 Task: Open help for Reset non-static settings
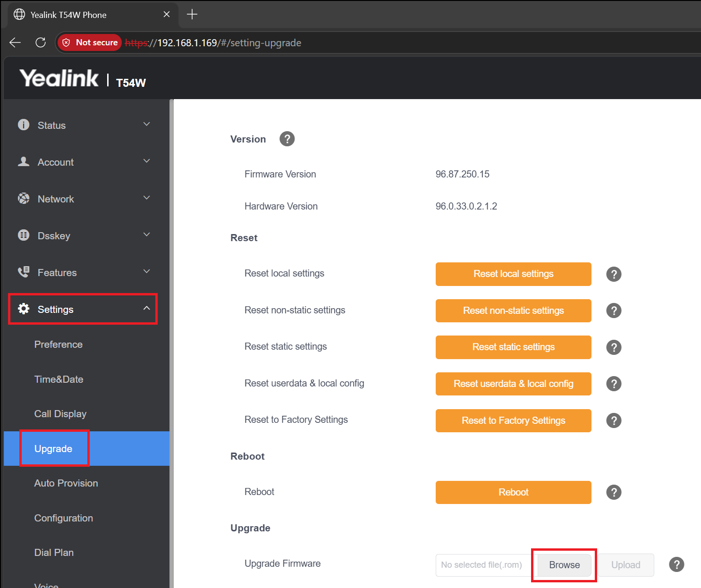click(614, 311)
